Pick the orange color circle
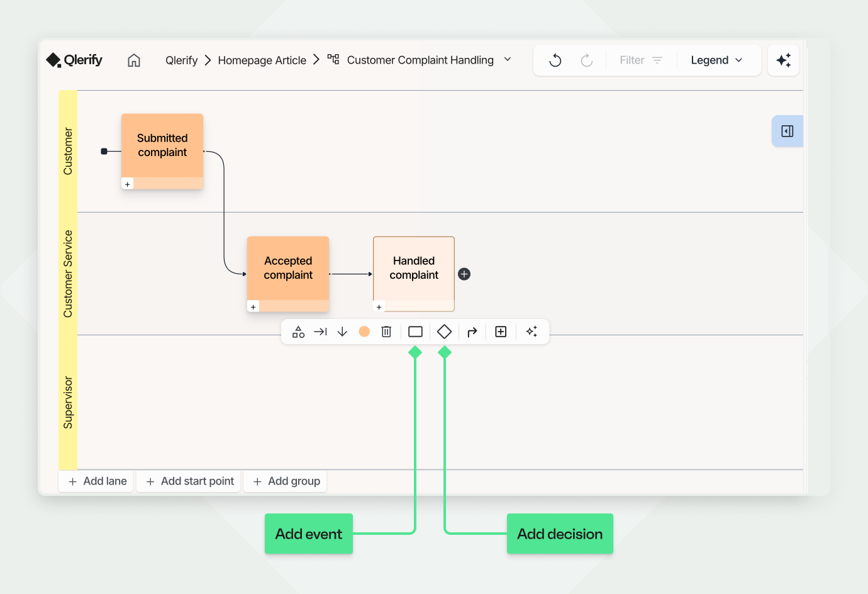The height and width of the screenshot is (594, 868). [x=364, y=332]
